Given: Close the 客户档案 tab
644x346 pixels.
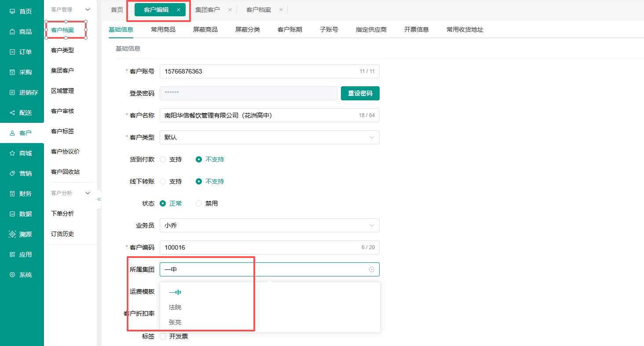Looking at the screenshot, I should coord(281,10).
